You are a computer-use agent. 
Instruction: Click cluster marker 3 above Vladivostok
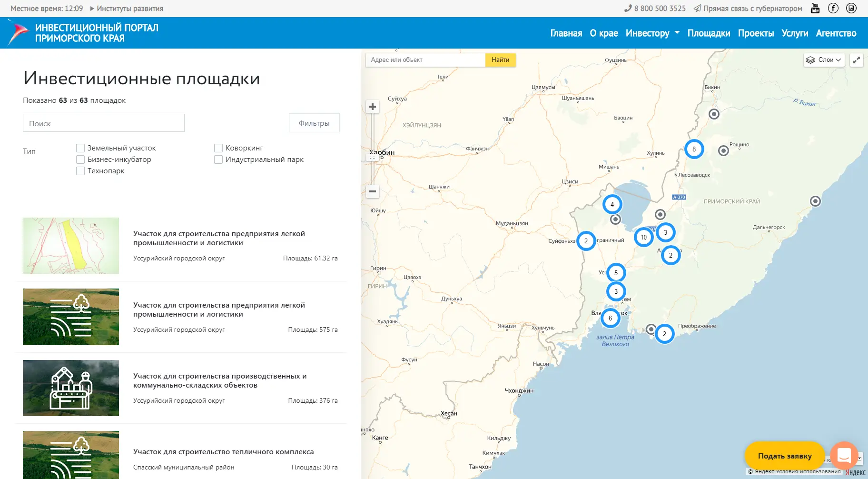(x=616, y=291)
